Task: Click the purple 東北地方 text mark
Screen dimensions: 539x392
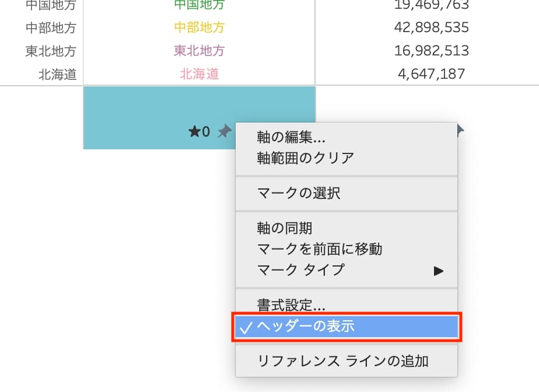Action: point(199,51)
